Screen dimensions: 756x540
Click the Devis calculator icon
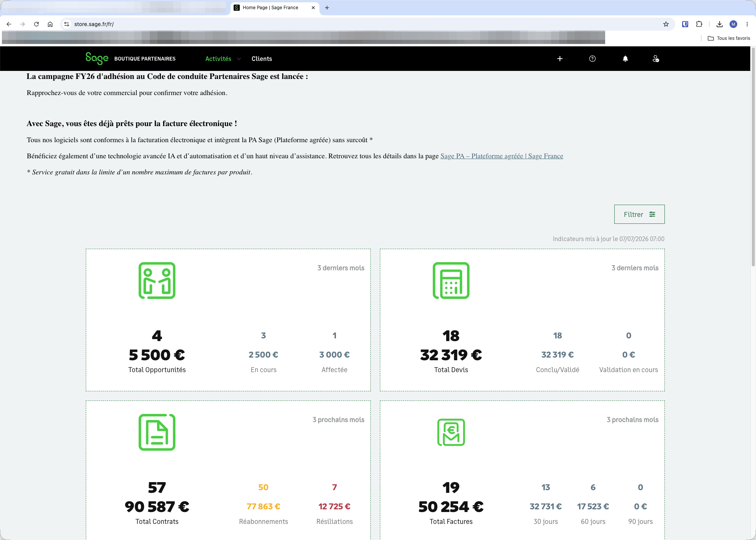[x=451, y=281]
